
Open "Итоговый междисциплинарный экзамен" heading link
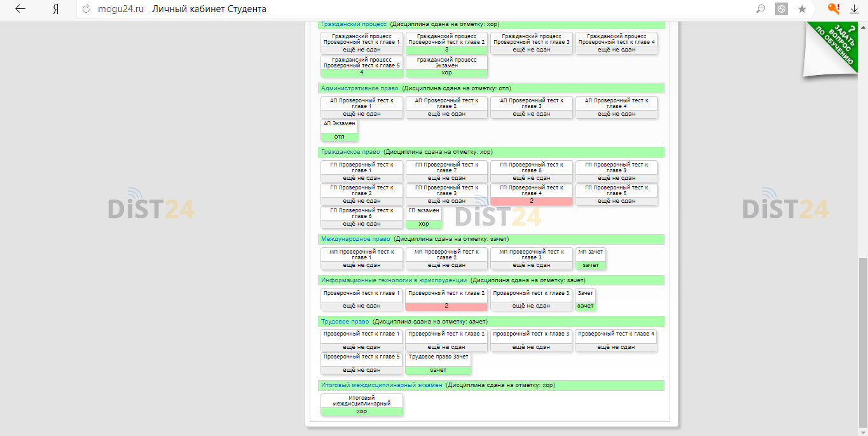point(382,385)
